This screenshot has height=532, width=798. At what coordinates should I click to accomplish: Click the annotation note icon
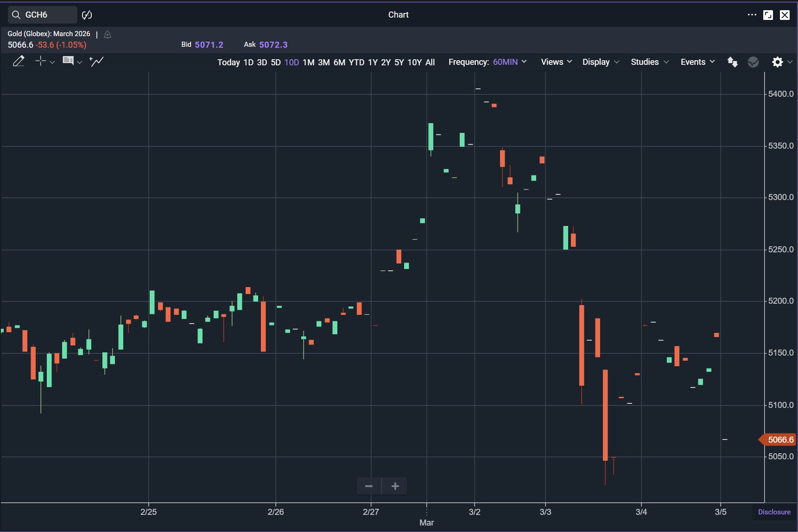click(x=68, y=61)
